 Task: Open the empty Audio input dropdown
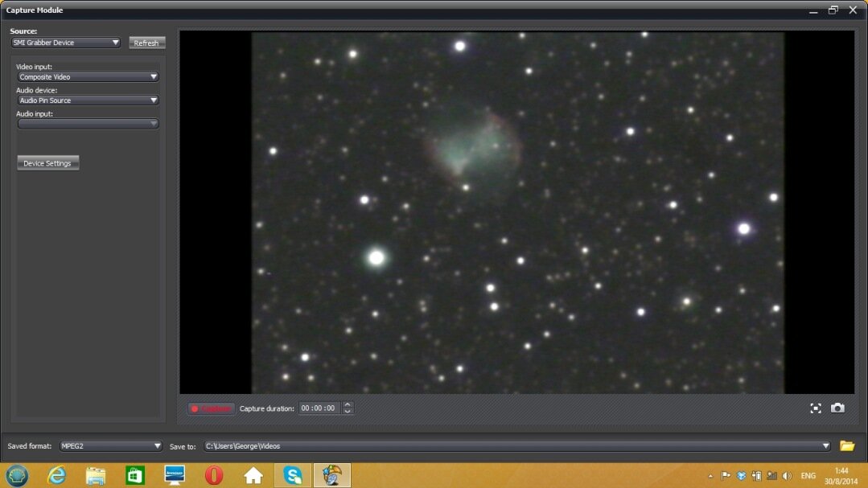(x=88, y=124)
